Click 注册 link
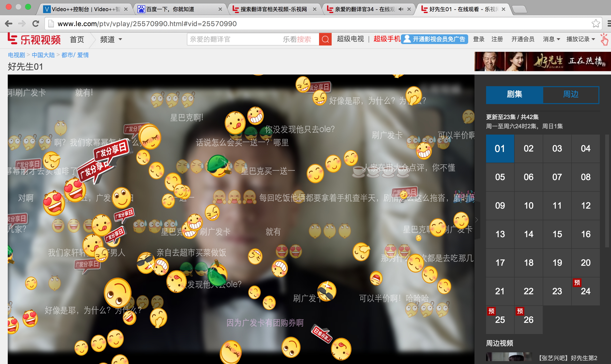Viewport: 611px width, 364px height. click(x=497, y=39)
